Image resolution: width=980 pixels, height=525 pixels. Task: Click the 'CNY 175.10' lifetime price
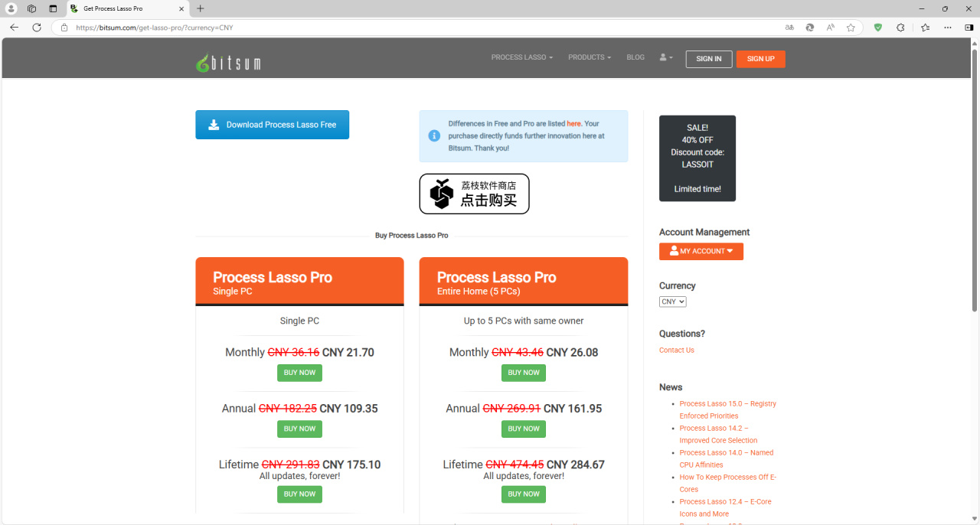point(351,465)
